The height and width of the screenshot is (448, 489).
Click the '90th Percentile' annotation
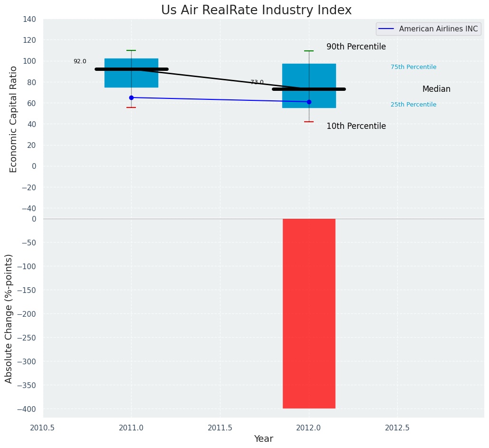click(x=356, y=47)
